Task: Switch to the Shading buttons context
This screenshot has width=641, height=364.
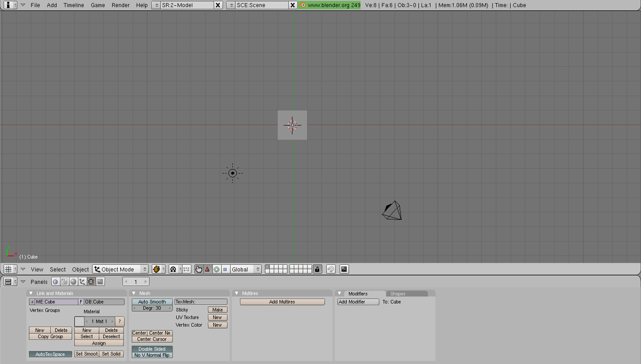Action: (x=74, y=281)
